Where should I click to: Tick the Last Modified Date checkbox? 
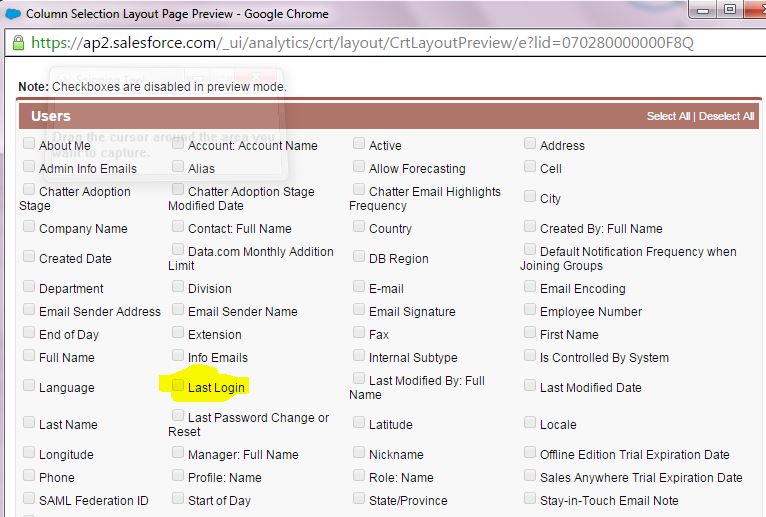pyautogui.click(x=530, y=385)
